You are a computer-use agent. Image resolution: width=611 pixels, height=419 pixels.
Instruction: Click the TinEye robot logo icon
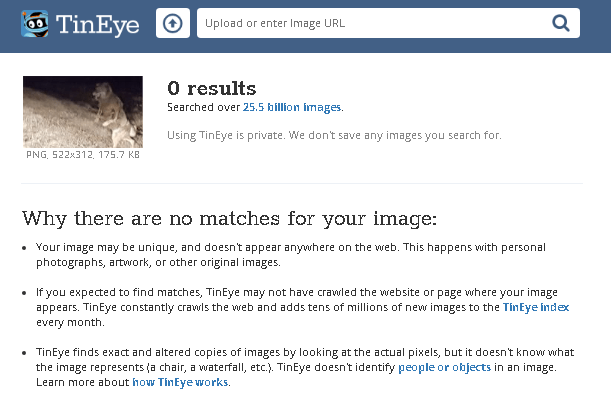(37, 23)
